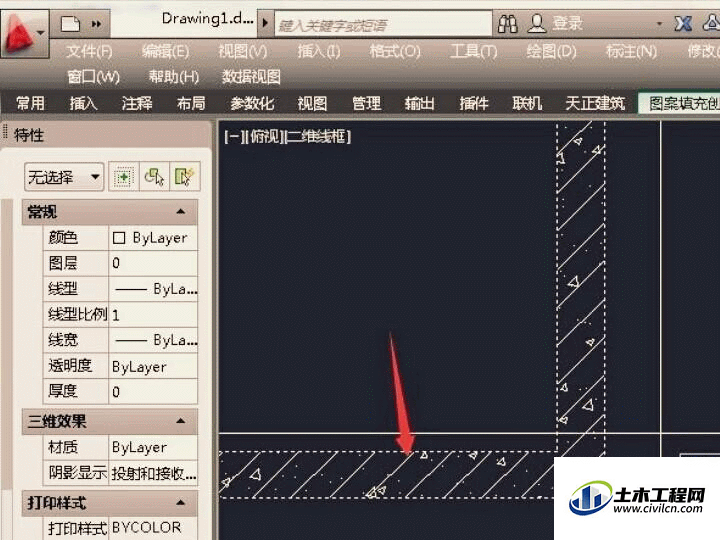The height and width of the screenshot is (540, 720).
Task: Click the 厚度 value field
Action: point(153,392)
